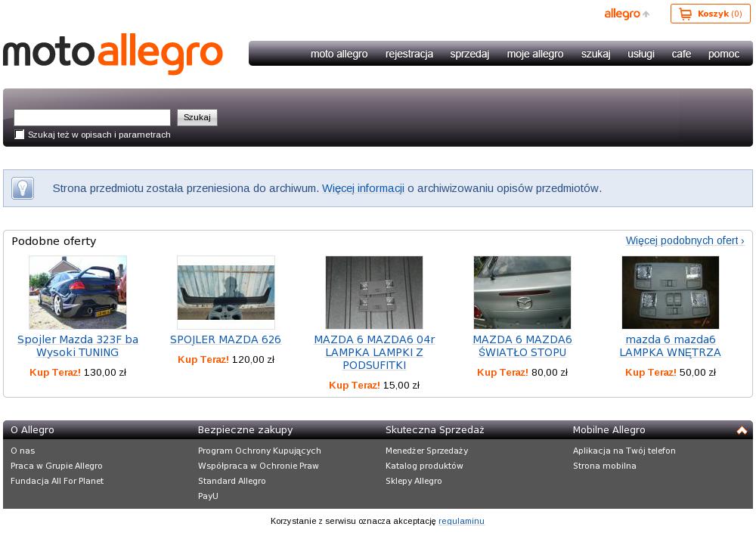
Task: Click the search text input field
Action: coord(92,118)
